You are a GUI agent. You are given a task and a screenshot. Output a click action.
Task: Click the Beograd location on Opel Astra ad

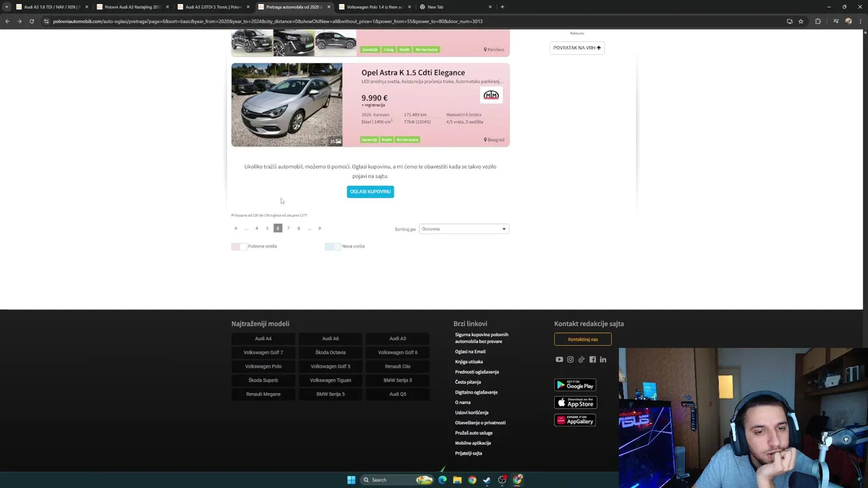tap(494, 140)
